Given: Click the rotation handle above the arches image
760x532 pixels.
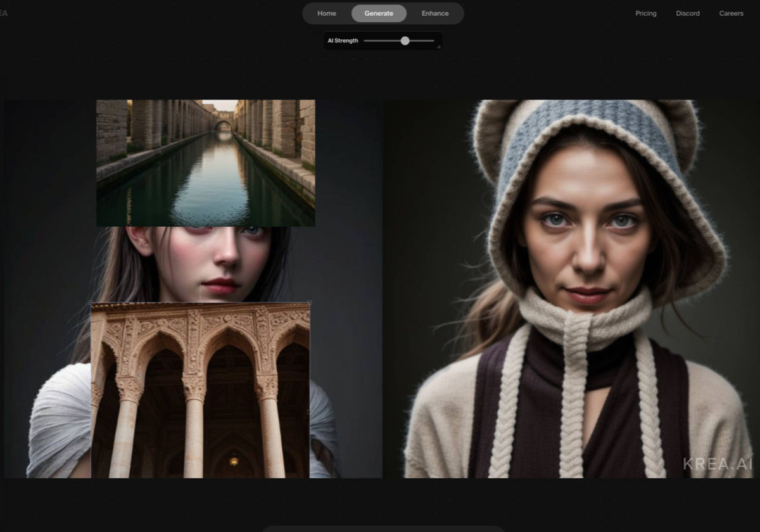Looking at the screenshot, I should tap(200, 281).
